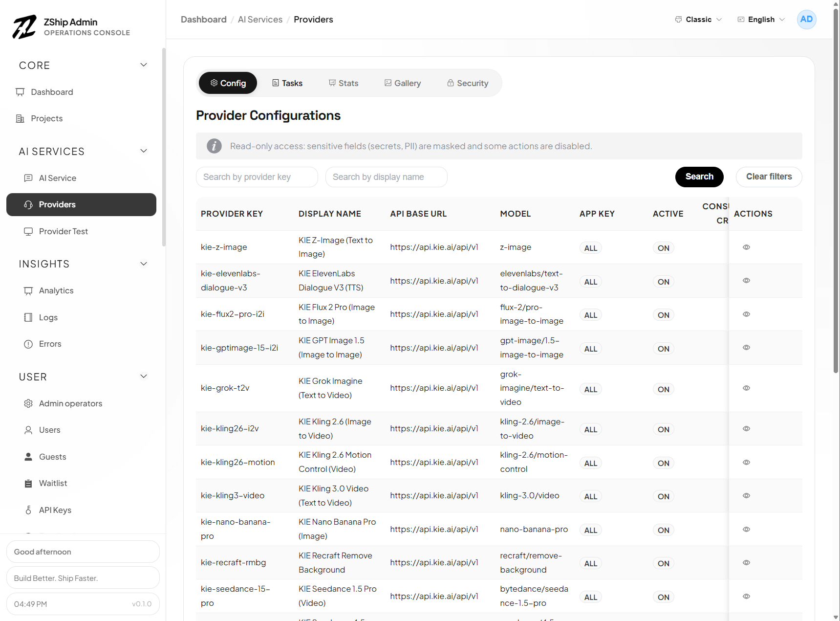Click the page vertical scrollbar
The height and width of the screenshot is (621, 840).
click(x=836, y=196)
